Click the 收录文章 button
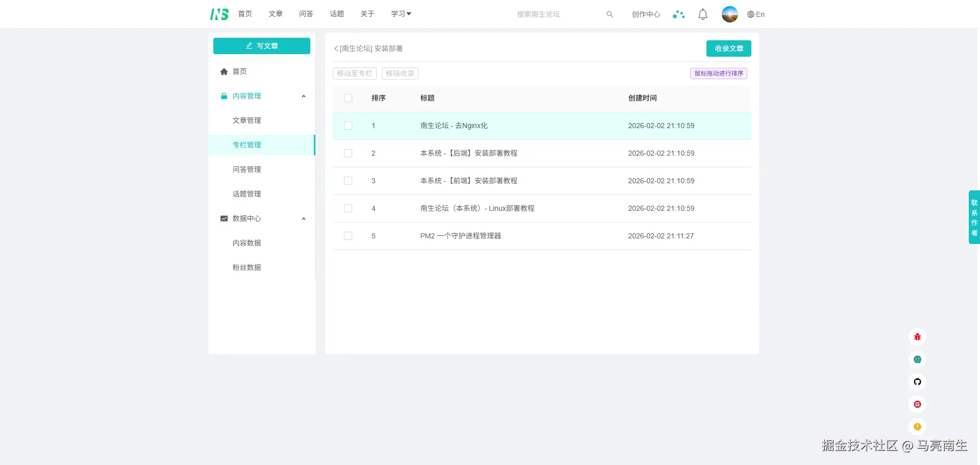Image resolution: width=980 pixels, height=465 pixels. tap(728, 48)
